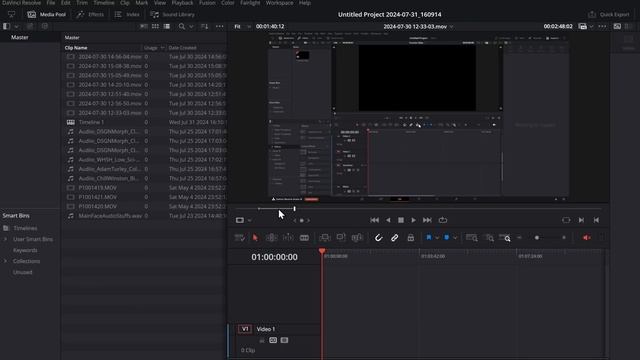Viewport: 640px width, 360px height.
Task: Click the Insert Clip edit icon
Action: click(x=324, y=238)
